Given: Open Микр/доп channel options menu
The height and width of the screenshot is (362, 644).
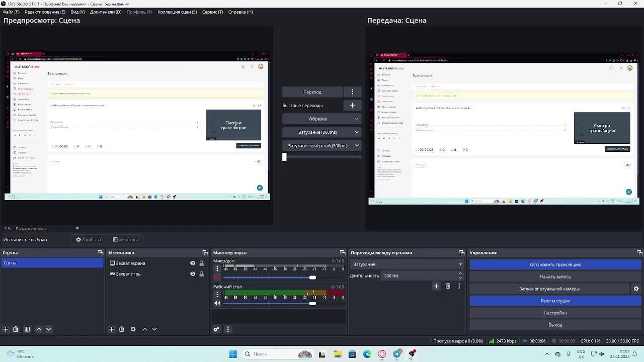Looking at the screenshot, I should (217, 269).
